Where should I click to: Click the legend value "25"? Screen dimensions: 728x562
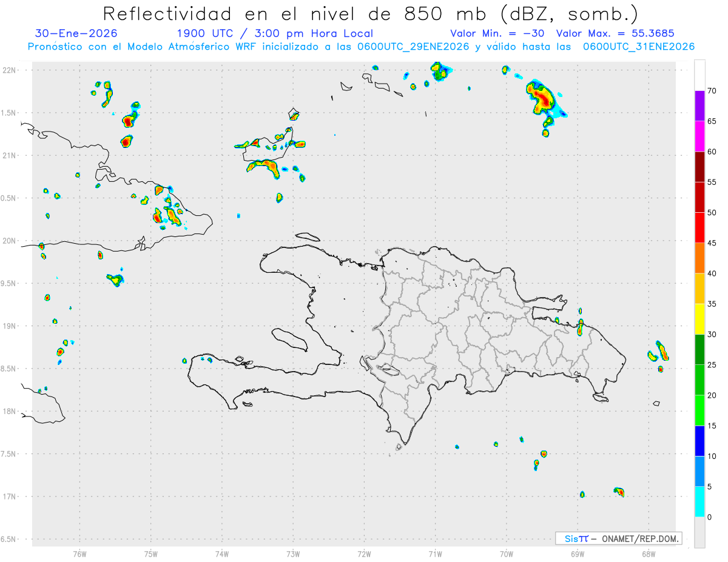(713, 365)
